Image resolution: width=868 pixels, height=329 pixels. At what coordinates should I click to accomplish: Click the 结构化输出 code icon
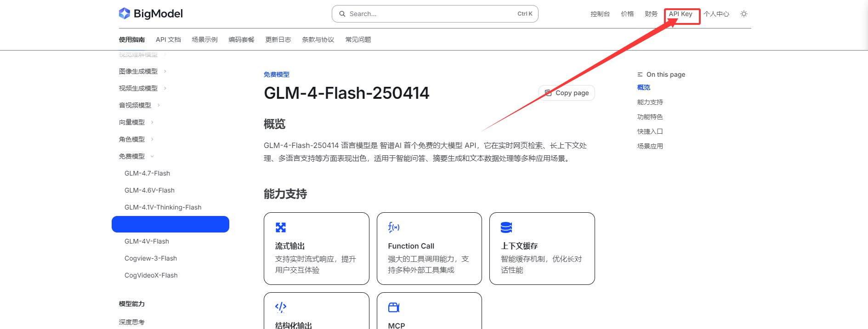click(281, 307)
